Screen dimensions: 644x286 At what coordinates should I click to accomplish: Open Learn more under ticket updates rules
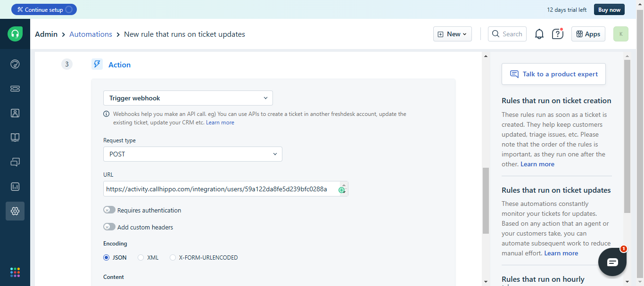click(561, 253)
